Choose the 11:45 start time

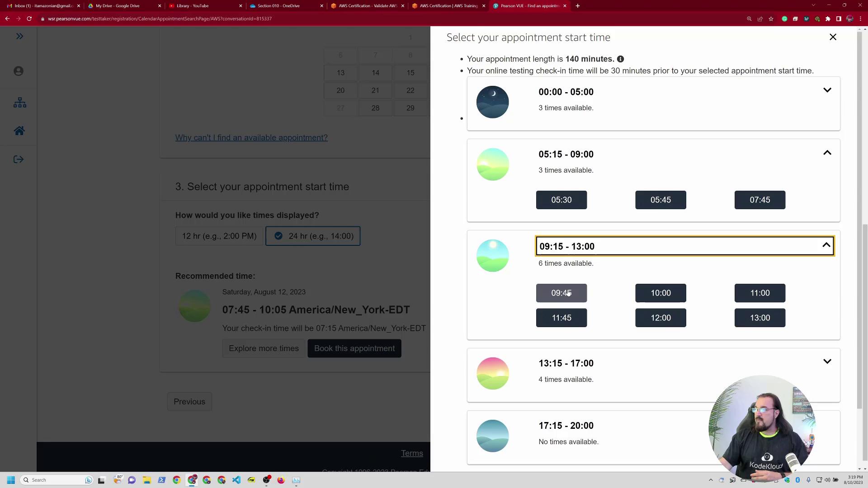click(x=561, y=318)
